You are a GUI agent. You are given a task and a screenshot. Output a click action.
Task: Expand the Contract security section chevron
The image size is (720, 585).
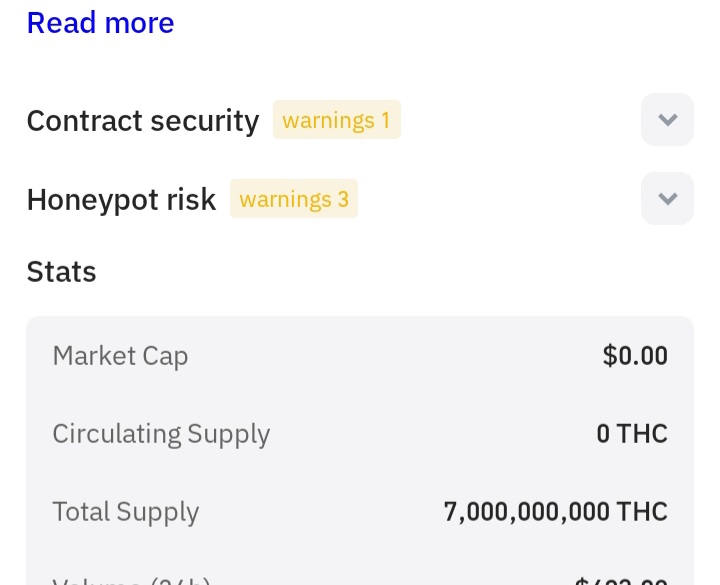[667, 120]
